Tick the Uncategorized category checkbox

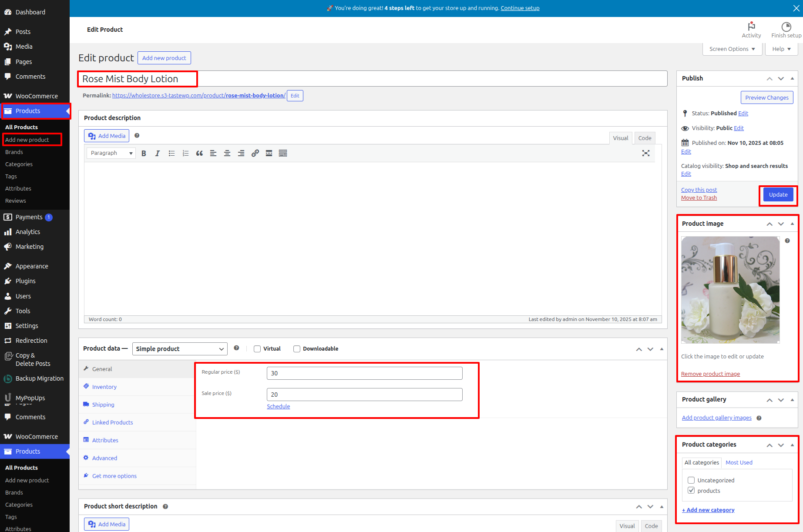point(691,480)
